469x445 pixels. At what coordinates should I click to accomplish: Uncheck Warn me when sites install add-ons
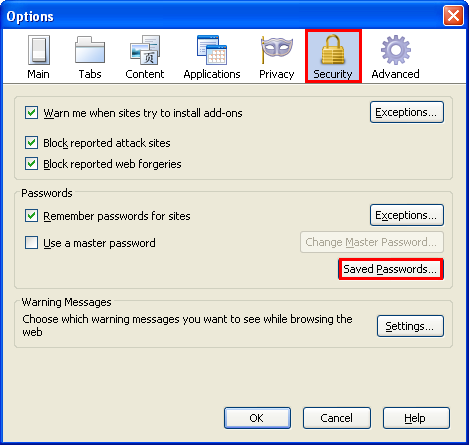point(31,113)
